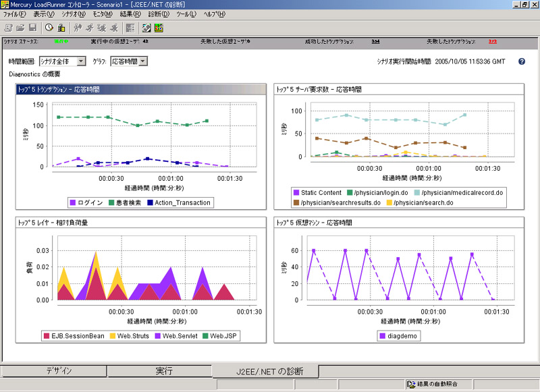Image resolution: width=540 pixels, height=392 pixels.
Task: Click the gray results analysis toolbar icon
Action: [130, 28]
